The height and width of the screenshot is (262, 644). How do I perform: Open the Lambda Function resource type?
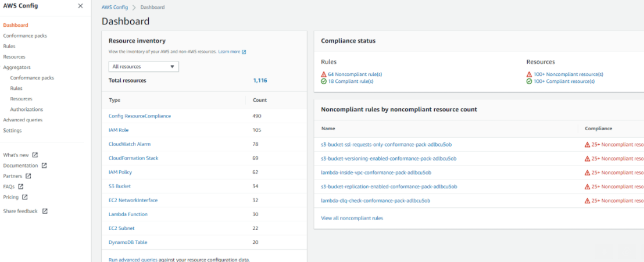pos(128,214)
